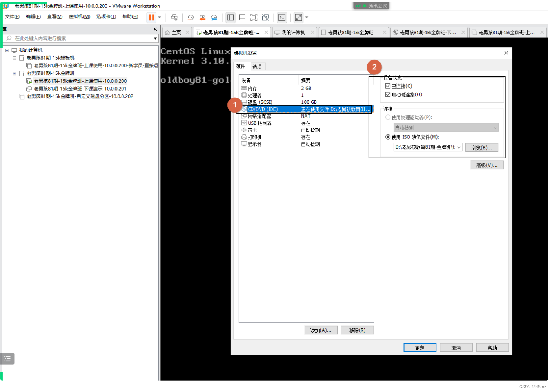This screenshot has width=552, height=392.
Task: Click the 移除(R) button
Action: point(357,330)
